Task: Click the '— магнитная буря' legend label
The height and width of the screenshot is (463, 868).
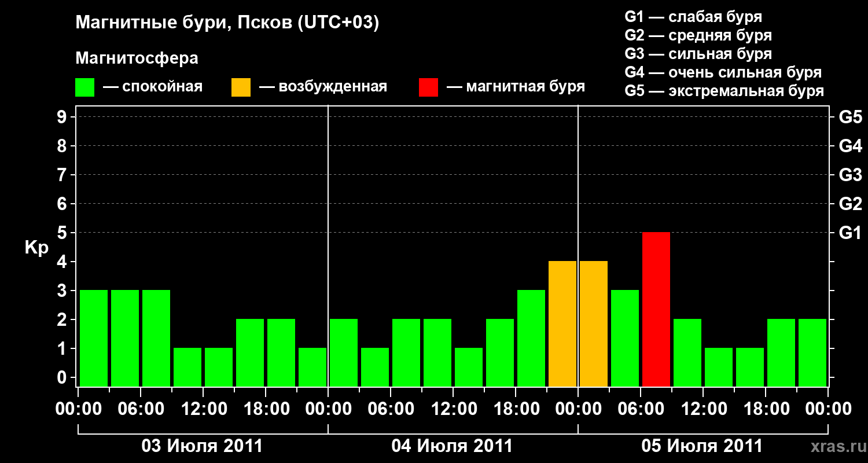Action: tap(516, 87)
